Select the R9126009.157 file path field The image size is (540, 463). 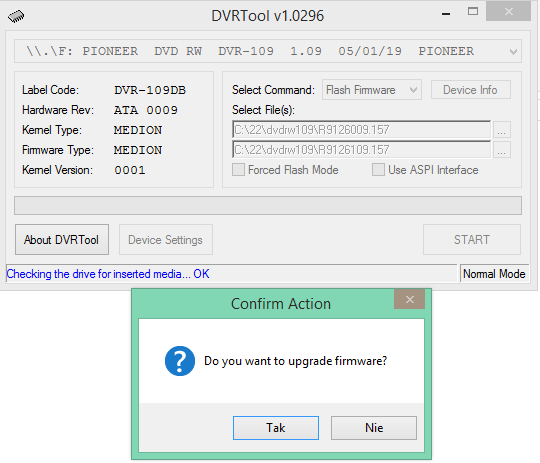(362, 130)
